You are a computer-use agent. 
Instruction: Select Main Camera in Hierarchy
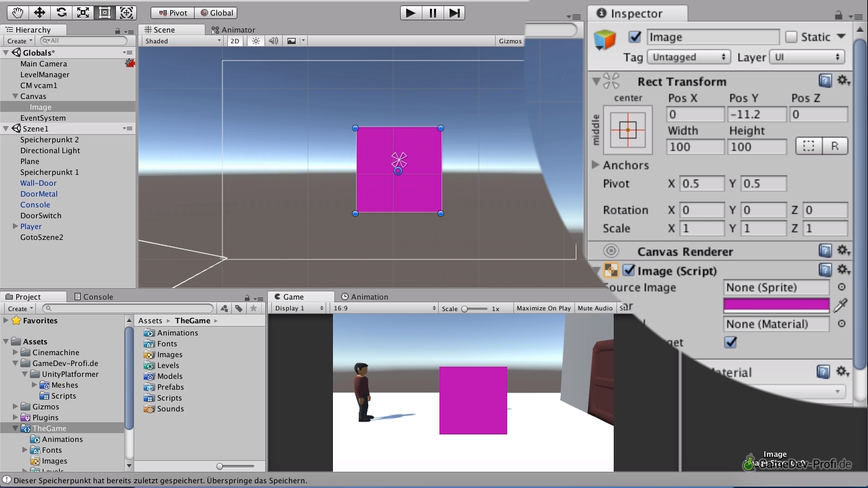[x=43, y=64]
